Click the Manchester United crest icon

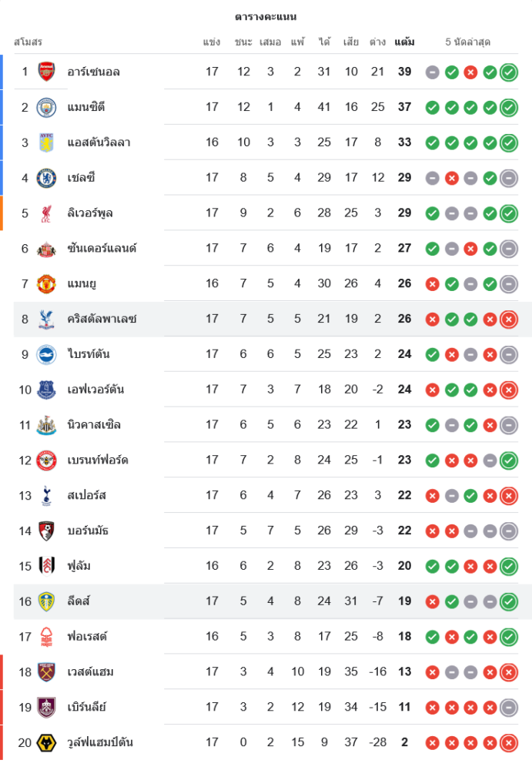click(46, 284)
